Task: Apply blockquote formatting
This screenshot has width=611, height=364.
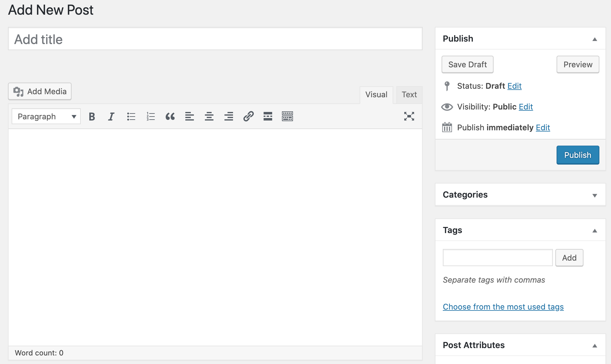Action: pos(170,117)
